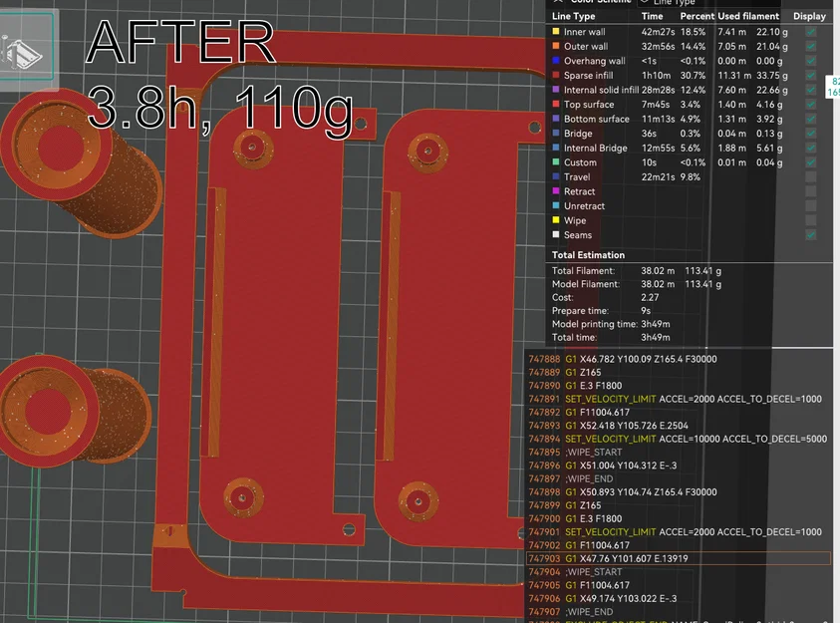Open the Line Type color scheme dropdown
The height and width of the screenshot is (623, 840).
(x=707, y=3)
